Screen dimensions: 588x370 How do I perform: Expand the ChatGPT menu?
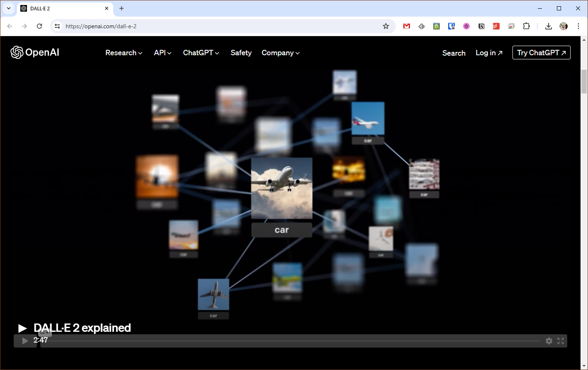point(201,53)
